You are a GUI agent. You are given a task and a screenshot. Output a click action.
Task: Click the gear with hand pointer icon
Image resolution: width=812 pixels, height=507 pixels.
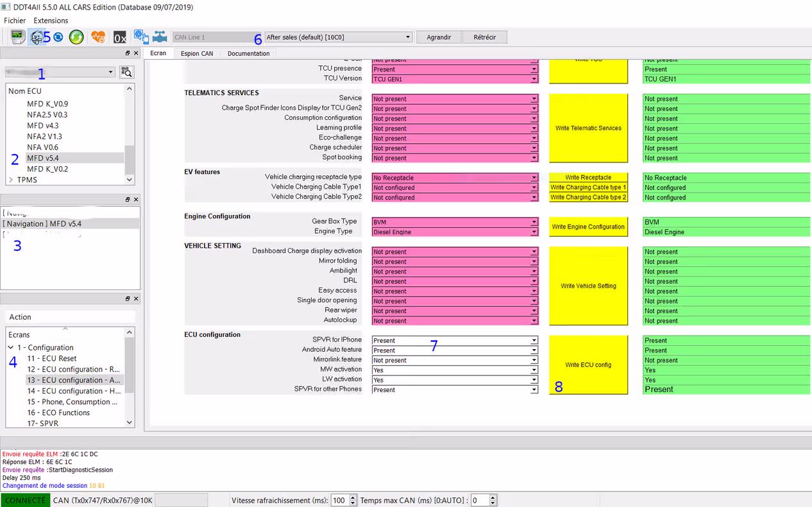pyautogui.click(x=141, y=37)
